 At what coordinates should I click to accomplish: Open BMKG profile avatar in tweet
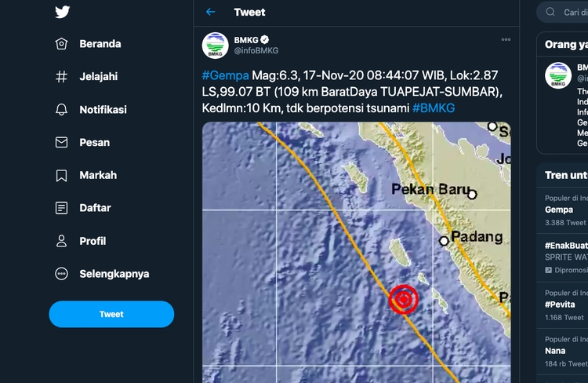click(215, 45)
